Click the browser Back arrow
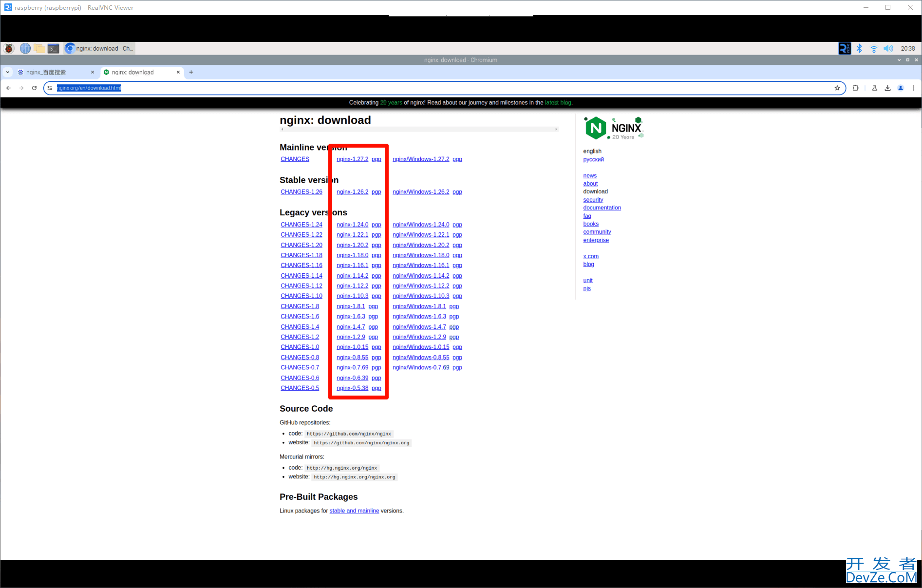 [8, 88]
